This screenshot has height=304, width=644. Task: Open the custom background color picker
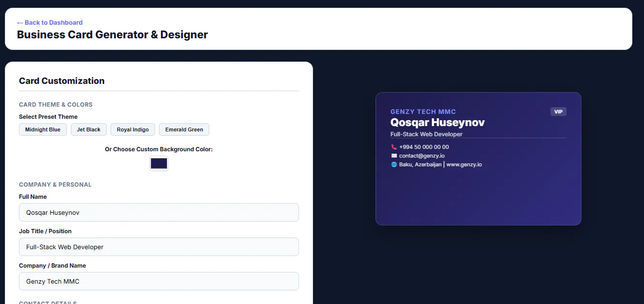(159, 163)
